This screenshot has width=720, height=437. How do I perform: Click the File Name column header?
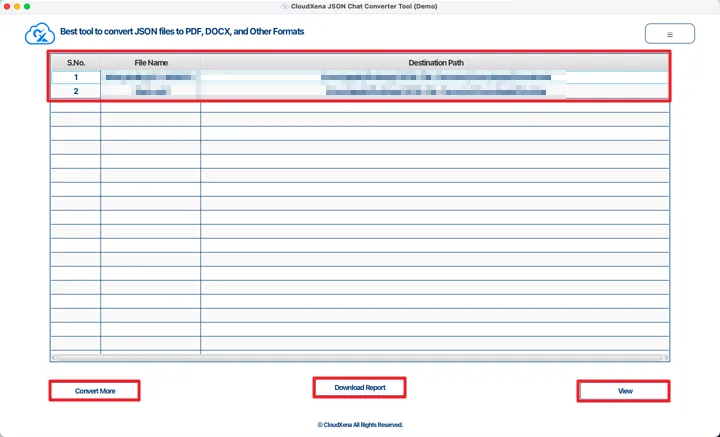(x=151, y=63)
